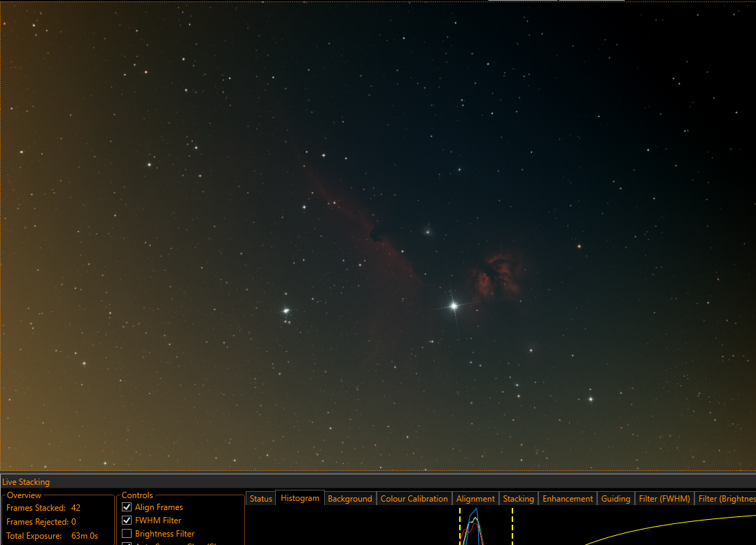Enable the Brightness Filter checkbox

pos(127,533)
